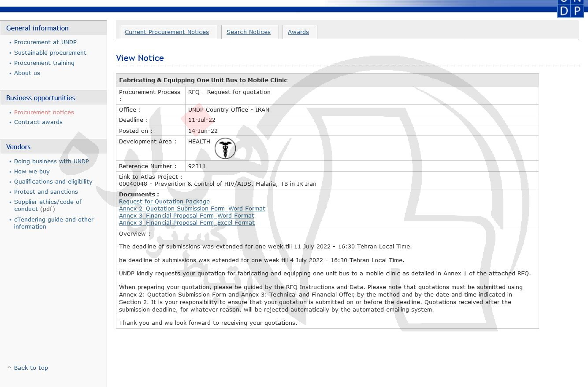Image resolution: width=588 pixels, height=387 pixels.
Task: Click About us in sidebar
Action: (27, 73)
